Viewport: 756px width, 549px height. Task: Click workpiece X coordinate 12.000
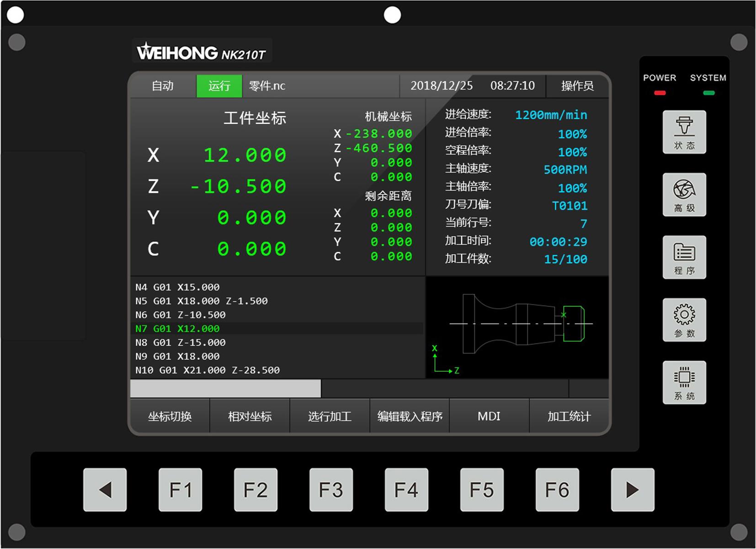point(245,155)
